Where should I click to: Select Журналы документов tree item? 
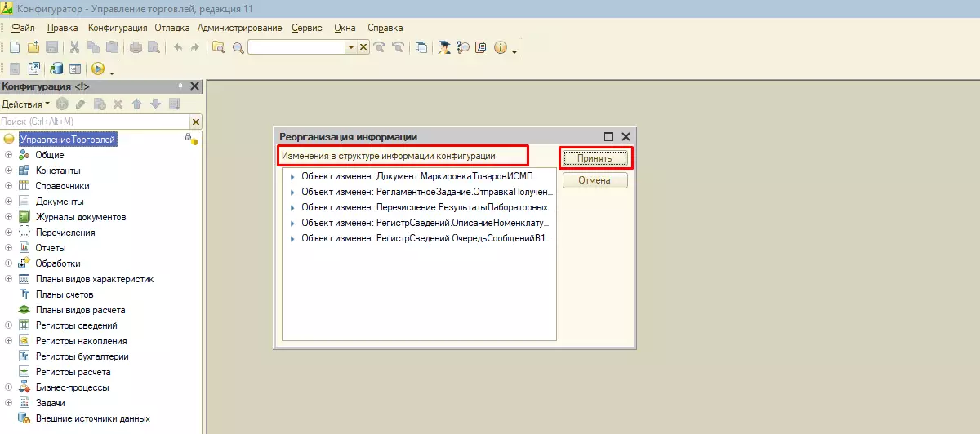coord(81,217)
